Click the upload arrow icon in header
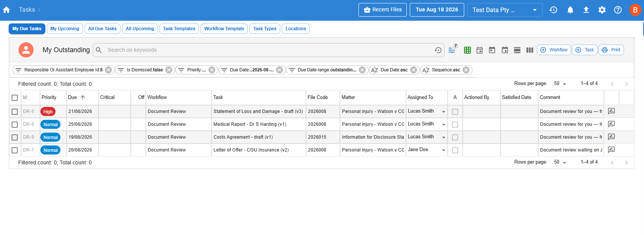 click(586, 10)
